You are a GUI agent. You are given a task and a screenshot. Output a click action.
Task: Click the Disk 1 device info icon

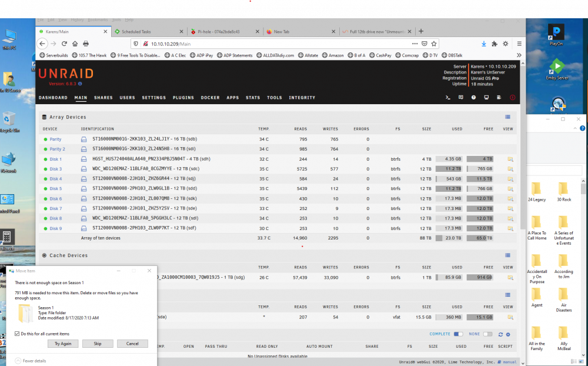click(x=84, y=159)
